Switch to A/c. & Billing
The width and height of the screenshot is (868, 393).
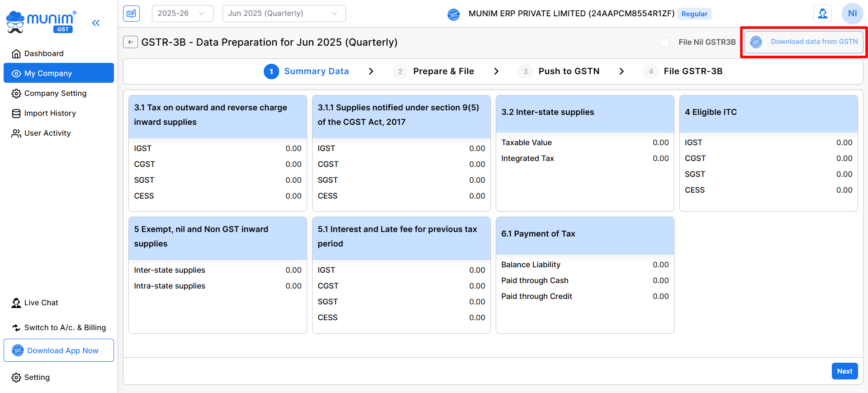pos(59,328)
